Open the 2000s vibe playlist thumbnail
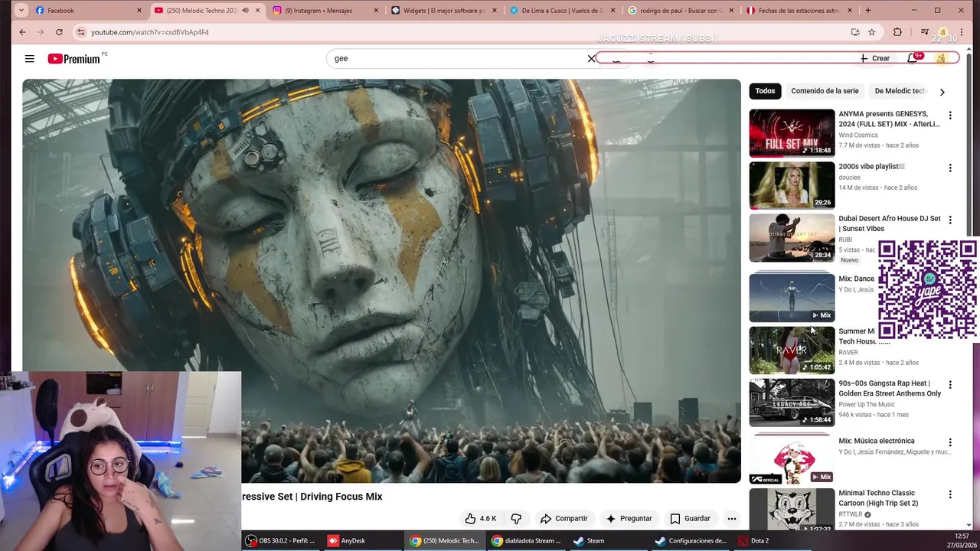Viewport: 980px width, 551px height. click(x=792, y=185)
